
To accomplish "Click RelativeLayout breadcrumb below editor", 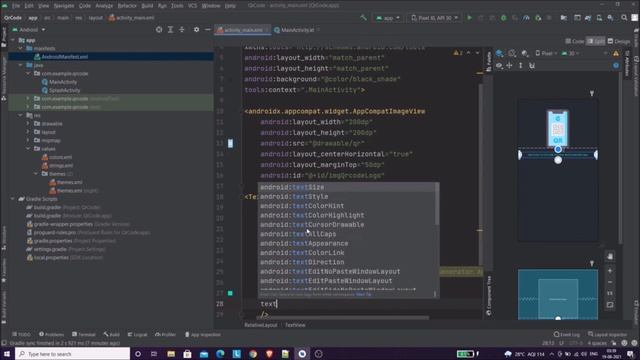I will pyautogui.click(x=260, y=325).
